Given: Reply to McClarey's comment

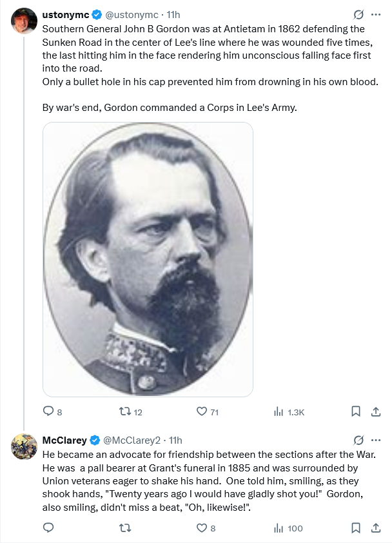Looking at the screenshot, I should (x=48, y=528).
